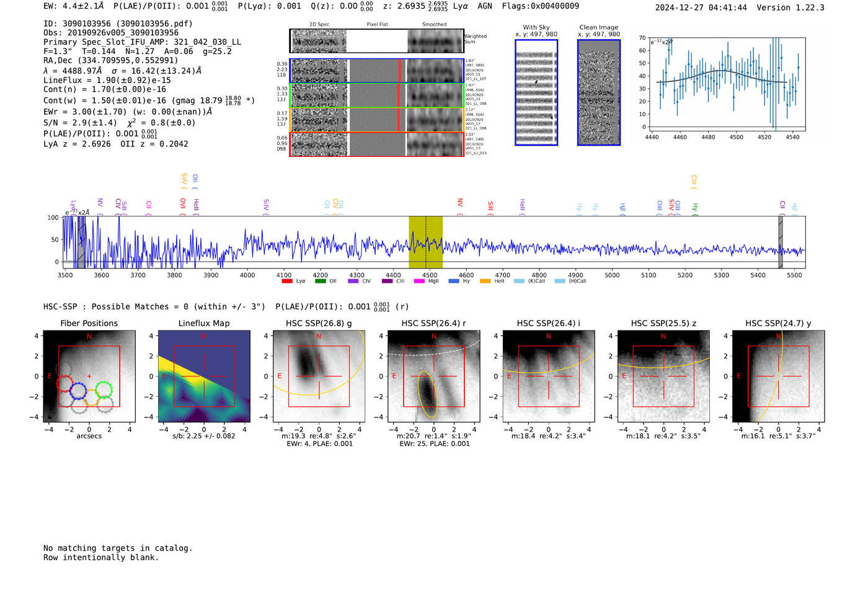Click the yellow ellipse in the r-band image
The image size is (868, 591).
[x=427, y=394]
